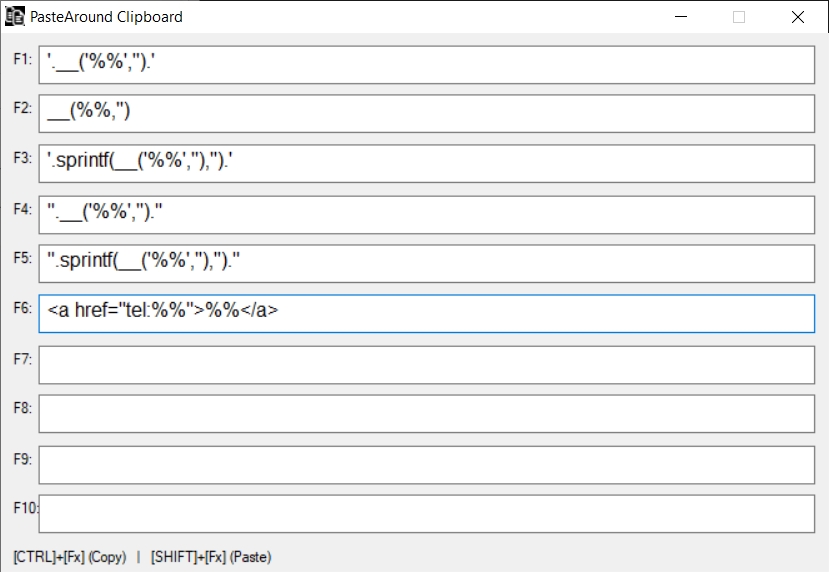Click the empty F10 text box

427,514
